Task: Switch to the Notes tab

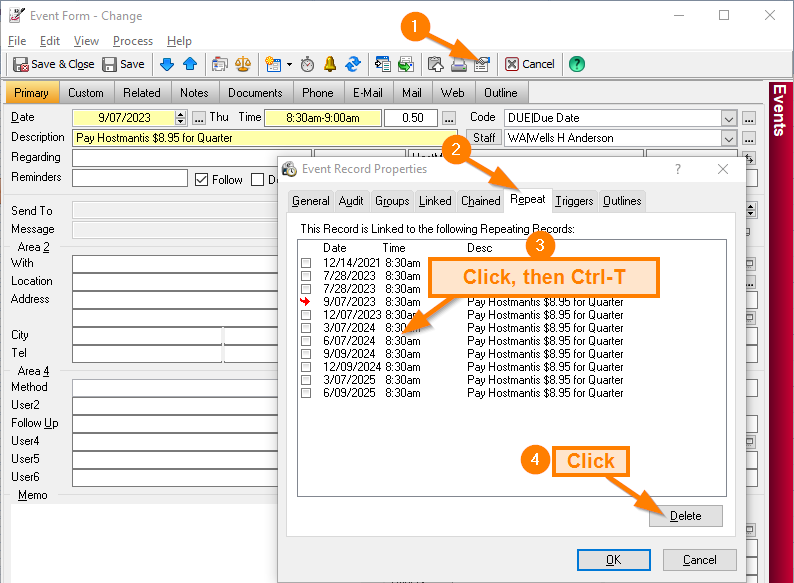Action: pos(194,93)
